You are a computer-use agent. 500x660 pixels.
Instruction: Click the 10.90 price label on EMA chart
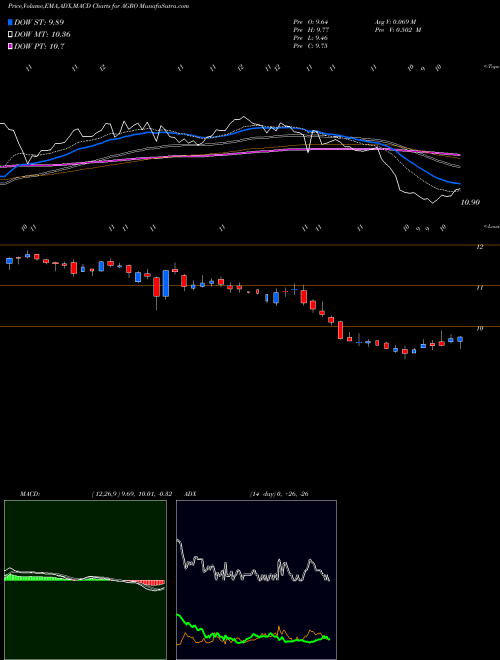tap(470, 202)
